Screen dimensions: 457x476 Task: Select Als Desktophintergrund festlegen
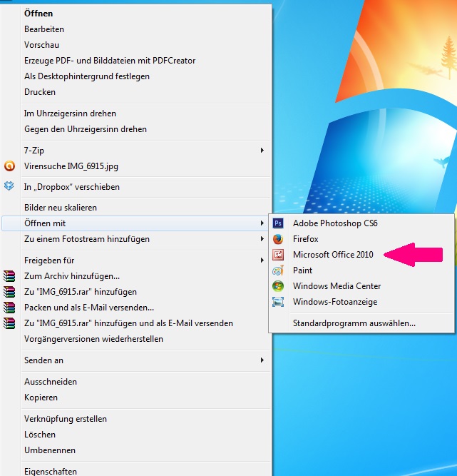click(87, 76)
